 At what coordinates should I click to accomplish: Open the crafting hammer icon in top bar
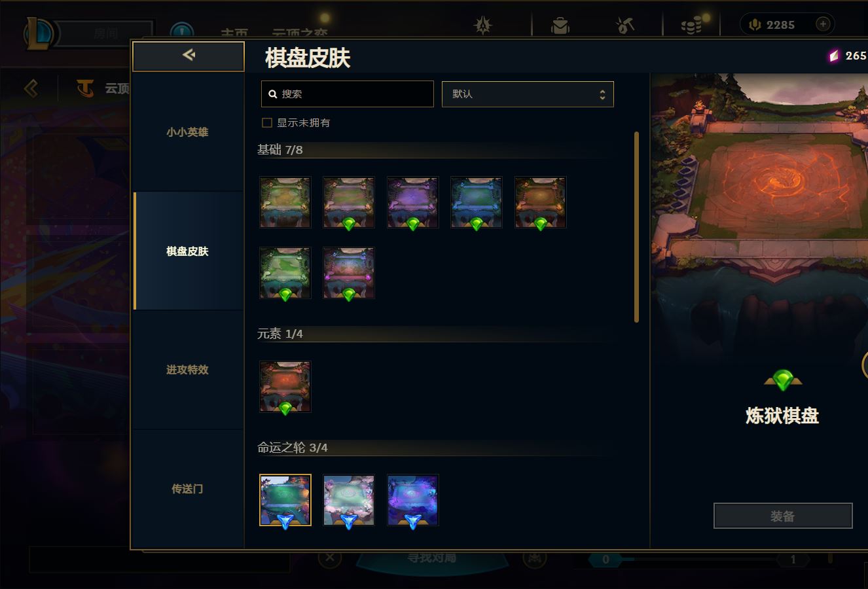624,26
